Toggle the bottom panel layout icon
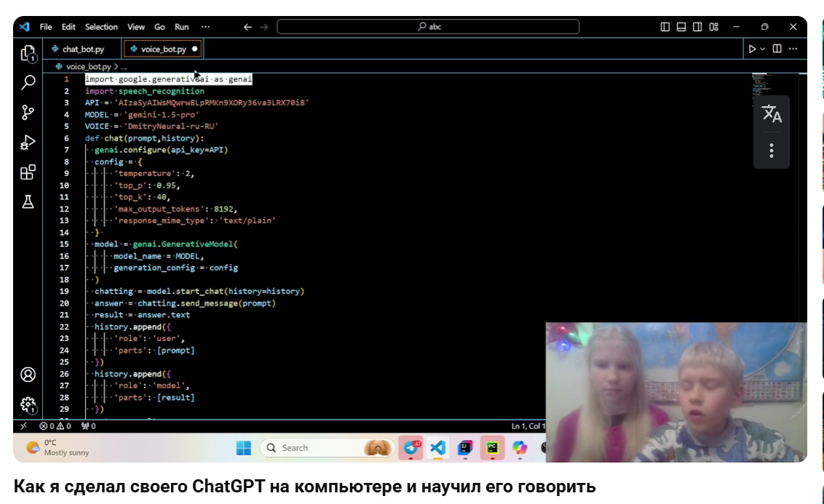This screenshot has height=504, width=824. [x=681, y=27]
